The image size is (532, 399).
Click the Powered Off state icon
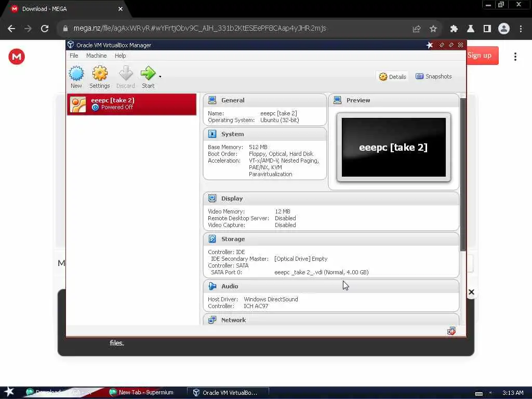(96, 107)
